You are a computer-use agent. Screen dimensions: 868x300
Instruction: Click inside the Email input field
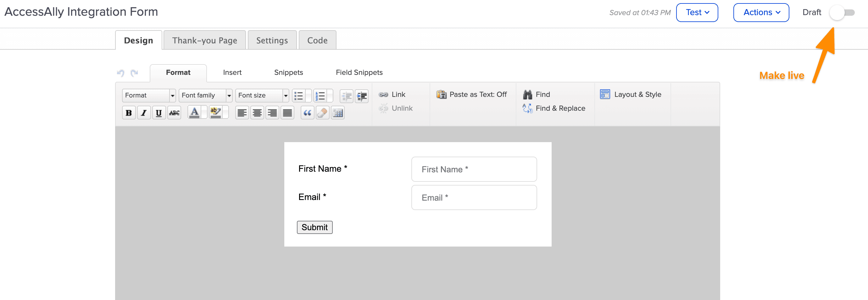pos(473,197)
